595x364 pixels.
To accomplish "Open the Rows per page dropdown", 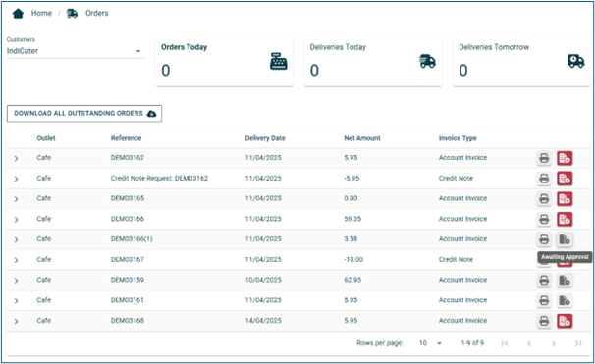I will click(x=430, y=343).
